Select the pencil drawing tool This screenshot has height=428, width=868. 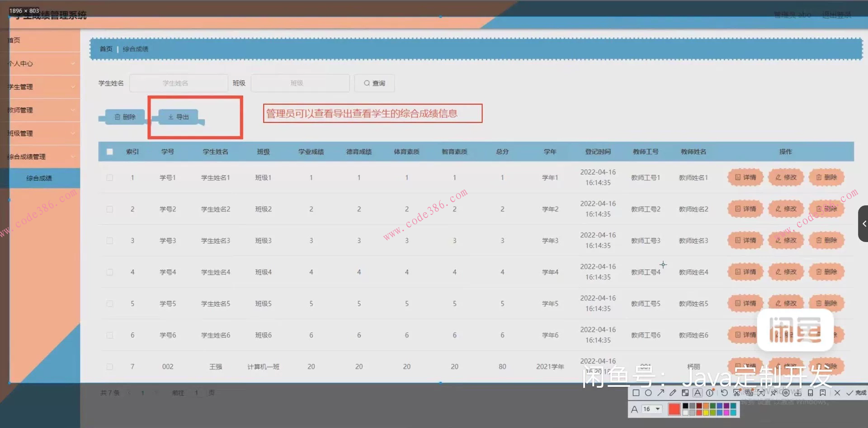(673, 393)
